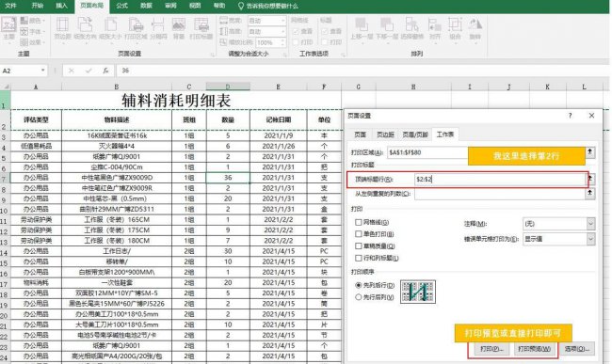Open the 页面 tab in dialog
612x364 pixels.
click(x=360, y=135)
